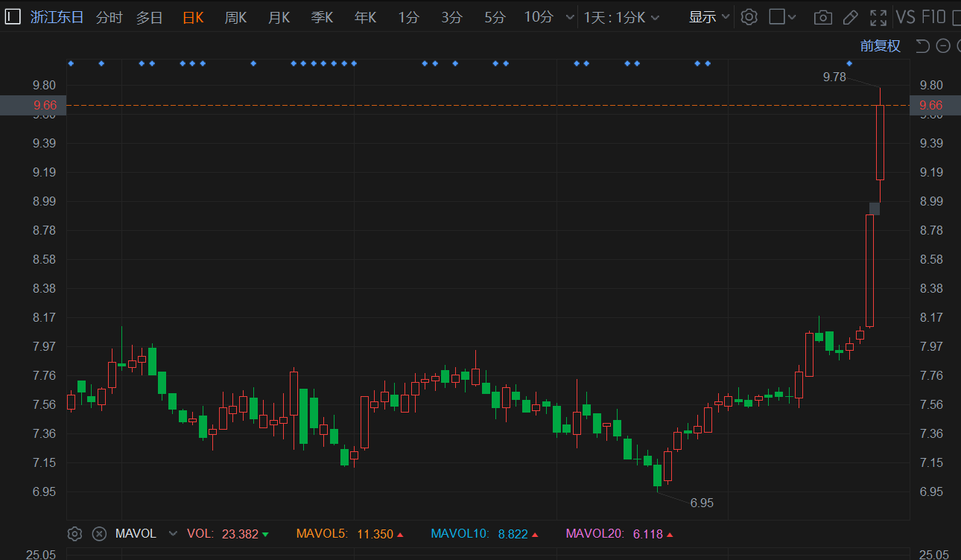Select the 周K weekly tab
This screenshot has width=961, height=560.
coord(235,17)
